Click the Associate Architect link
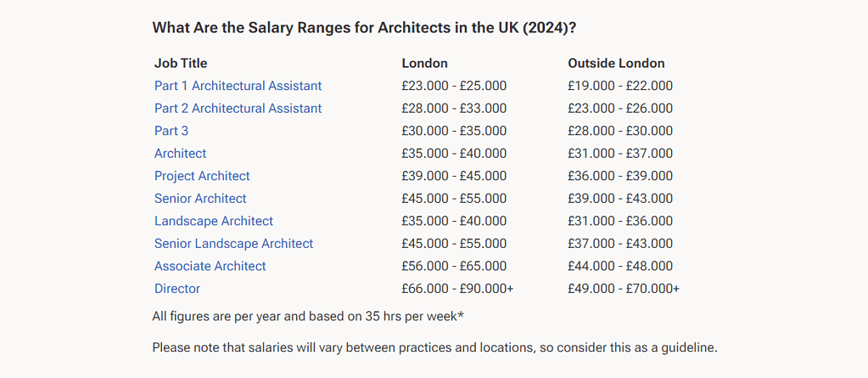The height and width of the screenshot is (378, 868). 210,266
